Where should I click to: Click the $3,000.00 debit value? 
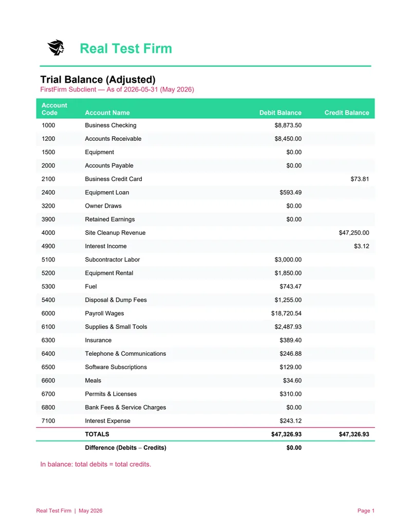(x=288, y=260)
